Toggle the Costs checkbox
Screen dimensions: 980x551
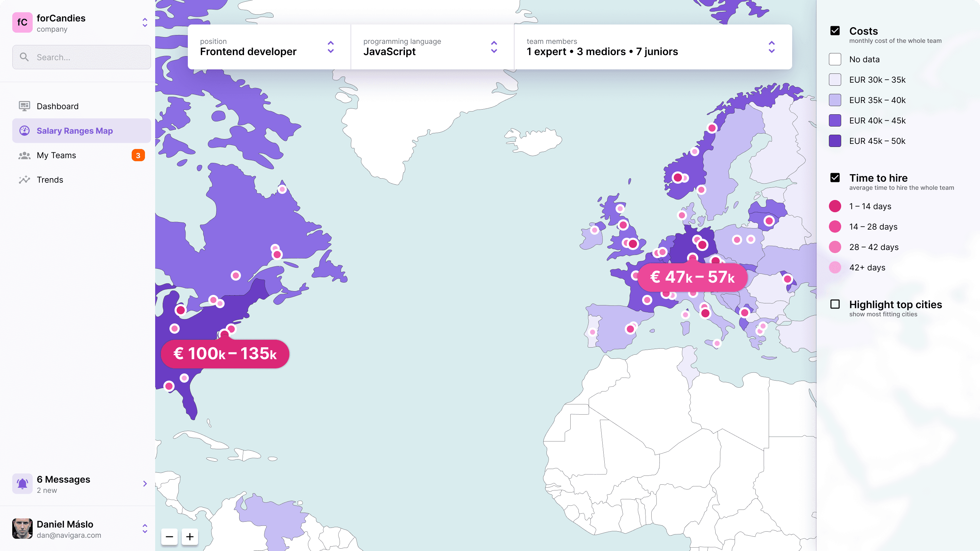tap(835, 31)
